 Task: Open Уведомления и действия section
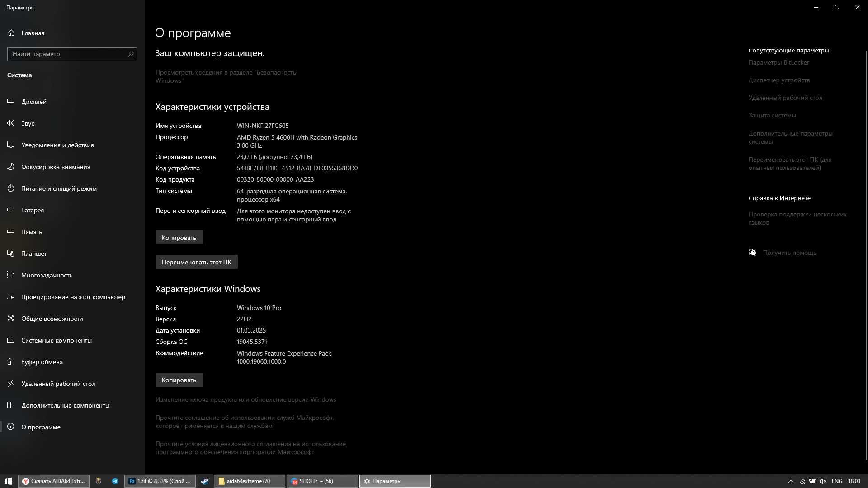point(72,145)
